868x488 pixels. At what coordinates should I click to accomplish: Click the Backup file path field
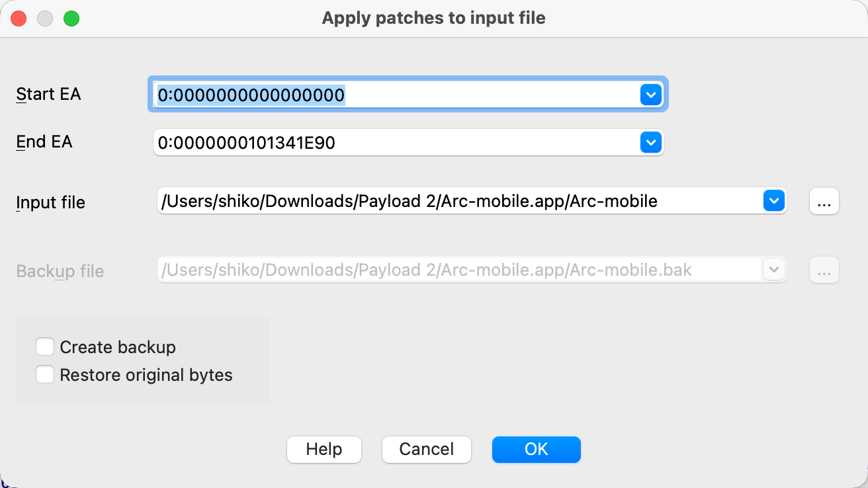click(456, 270)
